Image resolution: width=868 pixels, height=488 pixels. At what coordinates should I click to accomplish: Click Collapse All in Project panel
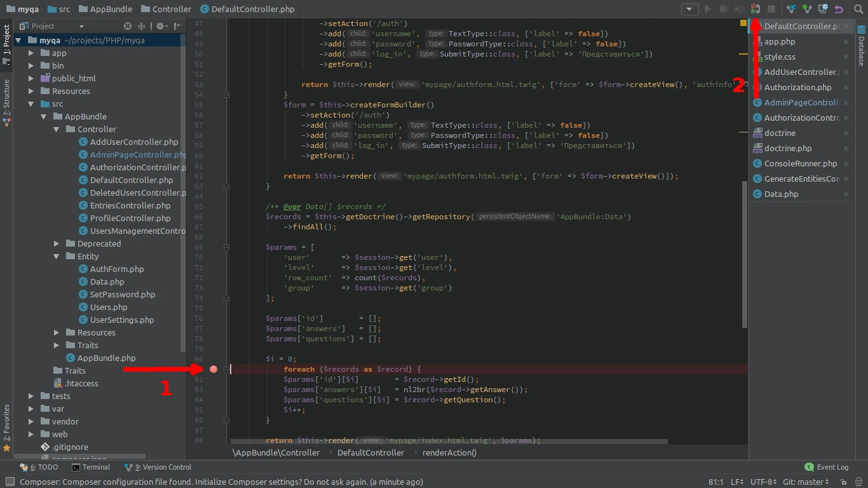tap(142, 26)
